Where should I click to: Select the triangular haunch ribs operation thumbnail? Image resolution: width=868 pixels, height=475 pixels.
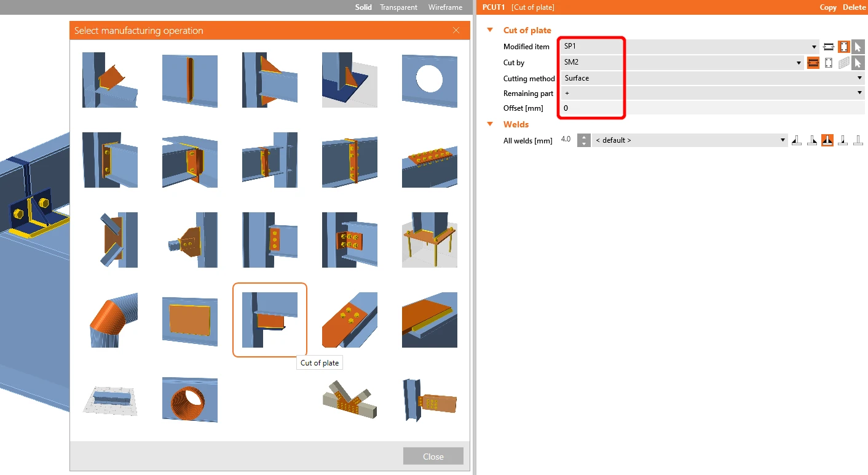point(270,80)
